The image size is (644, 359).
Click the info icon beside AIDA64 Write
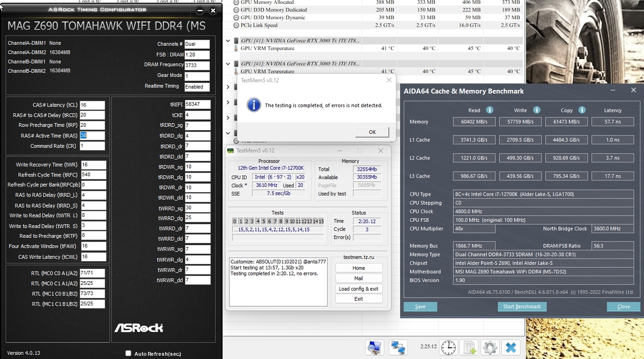536,110
